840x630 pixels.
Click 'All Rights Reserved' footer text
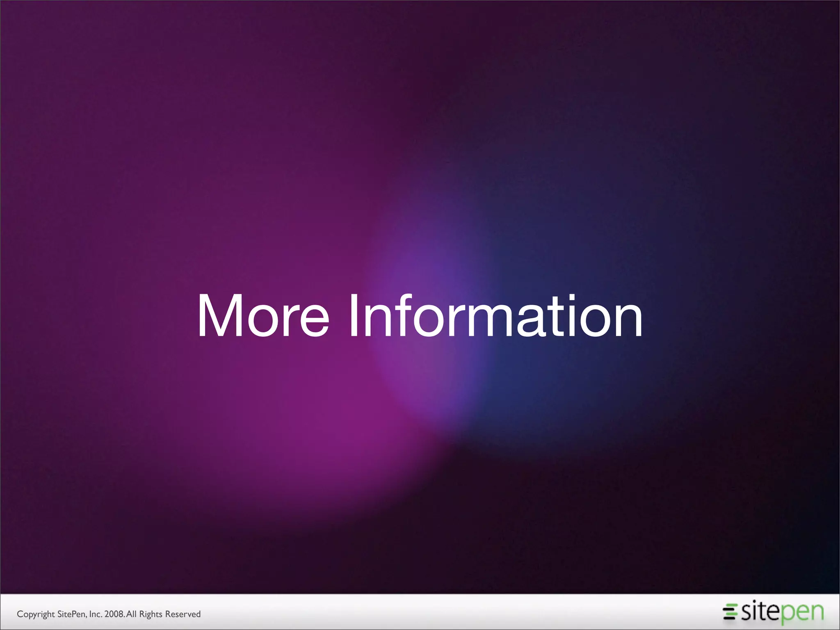(x=163, y=614)
